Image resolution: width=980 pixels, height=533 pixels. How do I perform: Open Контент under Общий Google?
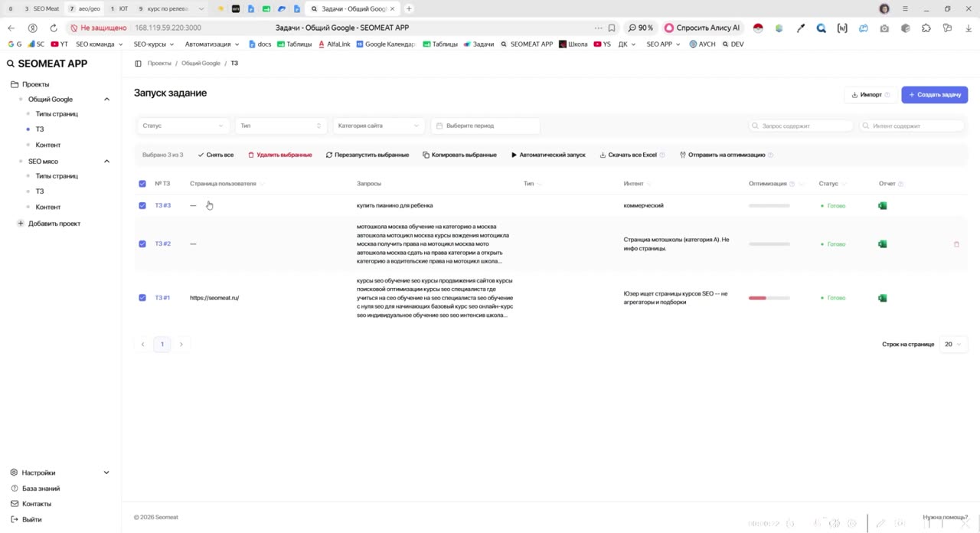[47, 145]
